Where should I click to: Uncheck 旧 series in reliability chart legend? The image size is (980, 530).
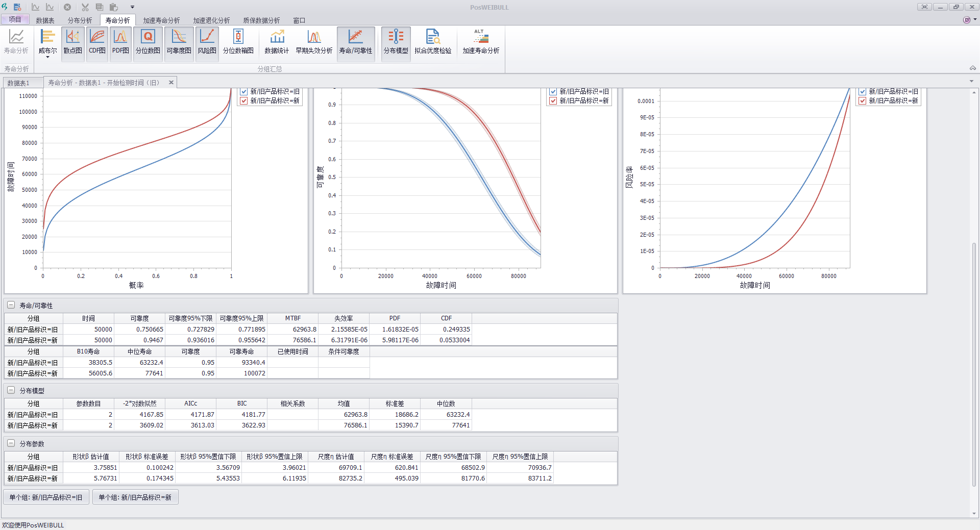(x=553, y=92)
